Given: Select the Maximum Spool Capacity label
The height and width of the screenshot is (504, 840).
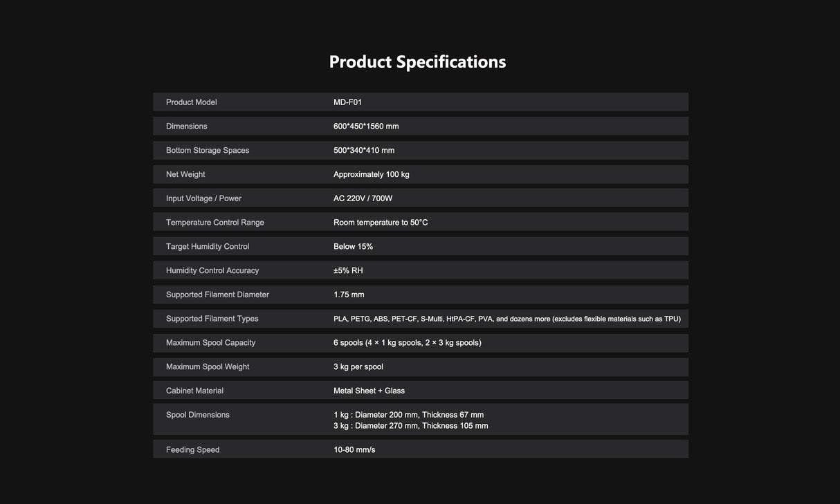Looking at the screenshot, I should tap(211, 343).
